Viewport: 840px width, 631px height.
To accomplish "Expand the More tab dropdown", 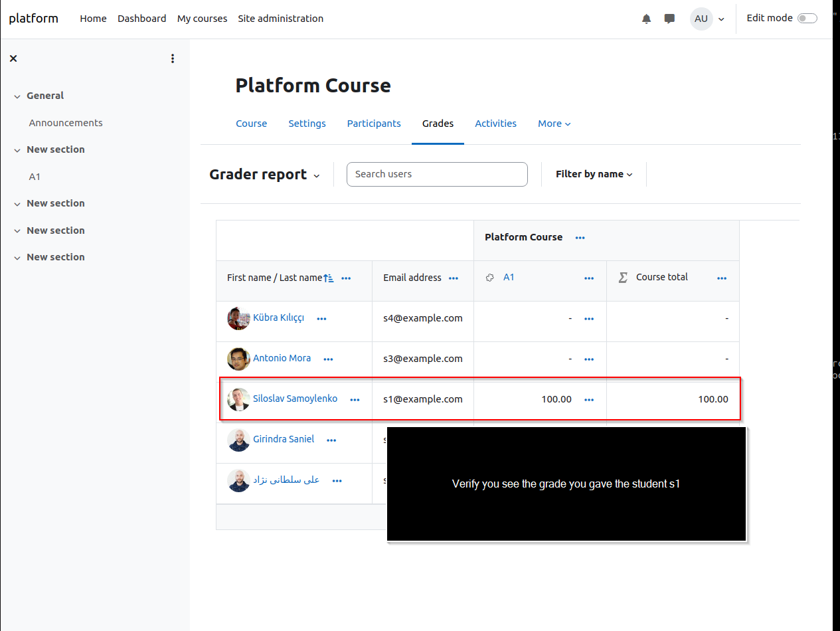I will pyautogui.click(x=554, y=124).
